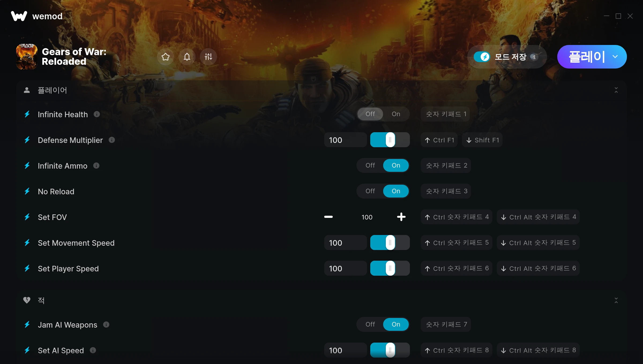Viewport: 643px width, 364px height.
Task: Open the dropdown arrow on 플레이 button
Action: coord(615,57)
